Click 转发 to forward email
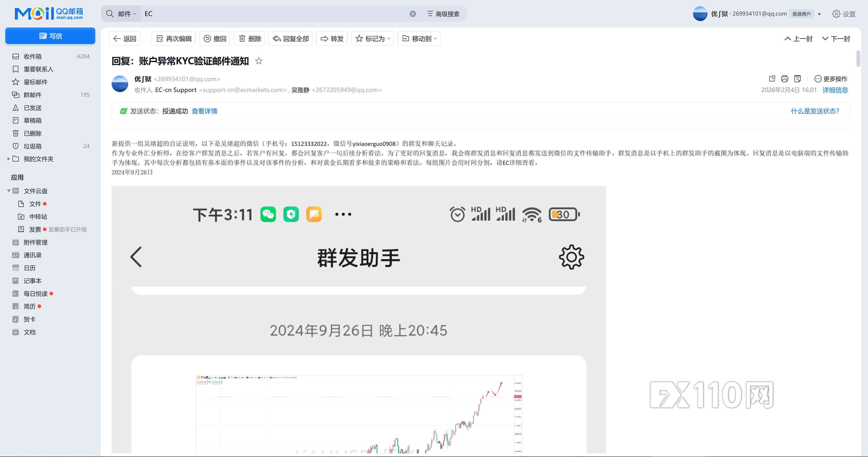868x457 pixels. 332,38
